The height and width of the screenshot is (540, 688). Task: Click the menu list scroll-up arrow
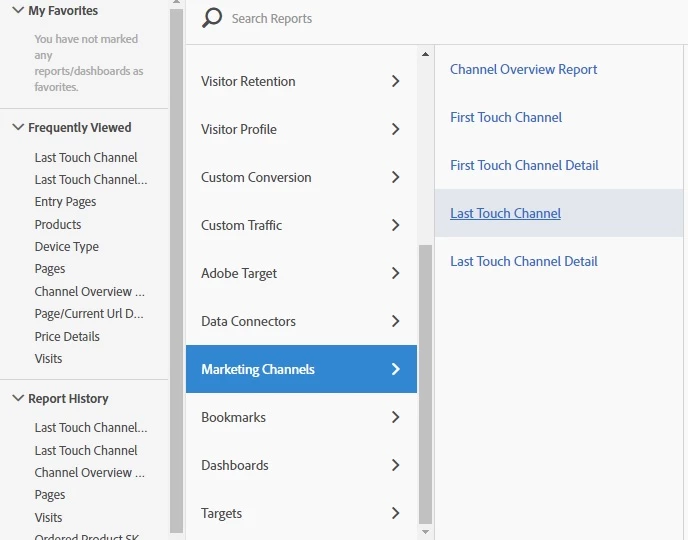tap(425, 54)
